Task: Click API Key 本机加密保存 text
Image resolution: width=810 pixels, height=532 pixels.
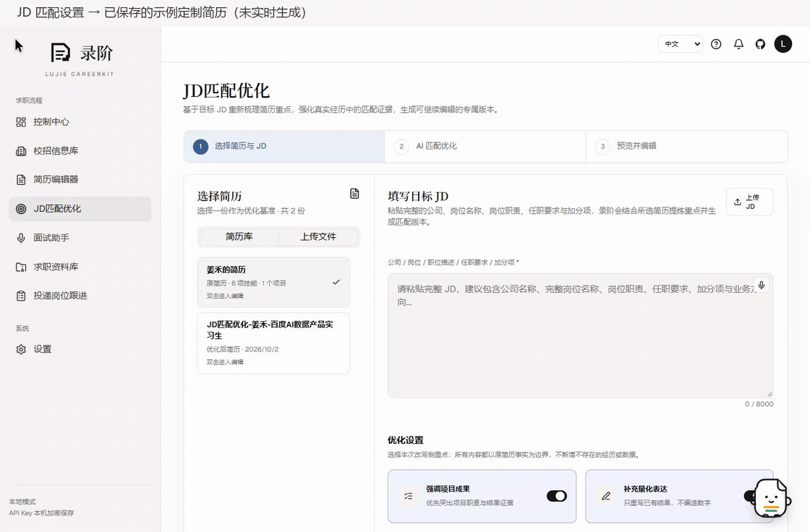Action: click(41, 513)
